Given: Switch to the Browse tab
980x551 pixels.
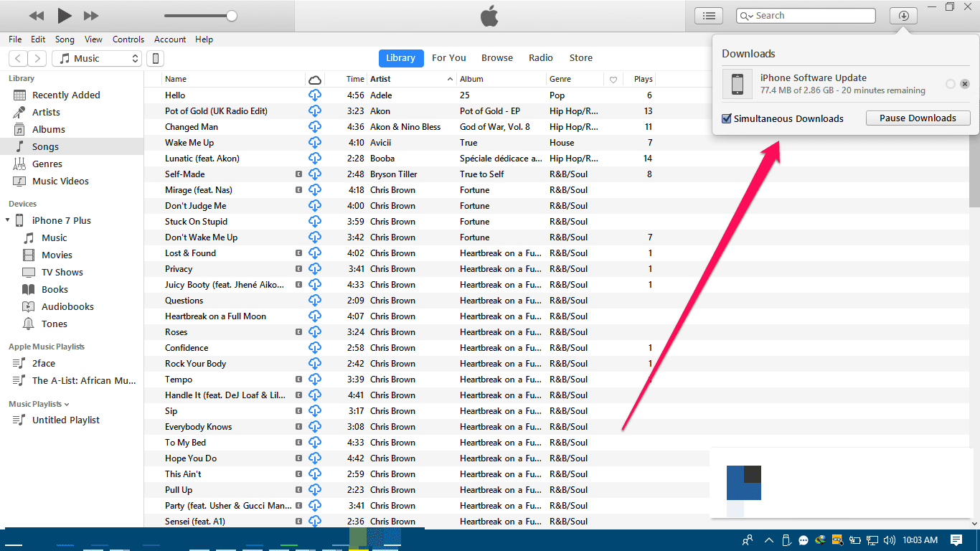Looking at the screenshot, I should tap(497, 58).
